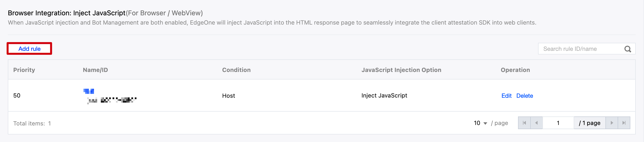Click the search magnifier icon
Image resolution: width=644 pixels, height=142 pixels.
627,49
